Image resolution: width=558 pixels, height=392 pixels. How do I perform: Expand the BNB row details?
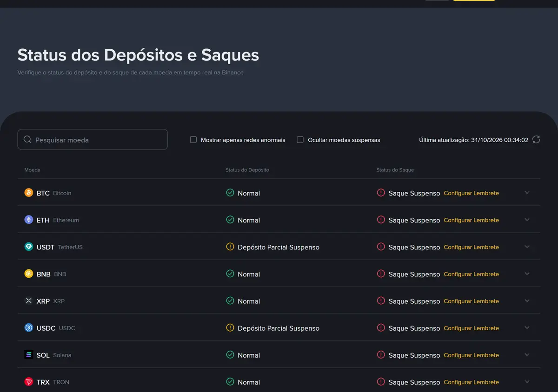point(527,274)
